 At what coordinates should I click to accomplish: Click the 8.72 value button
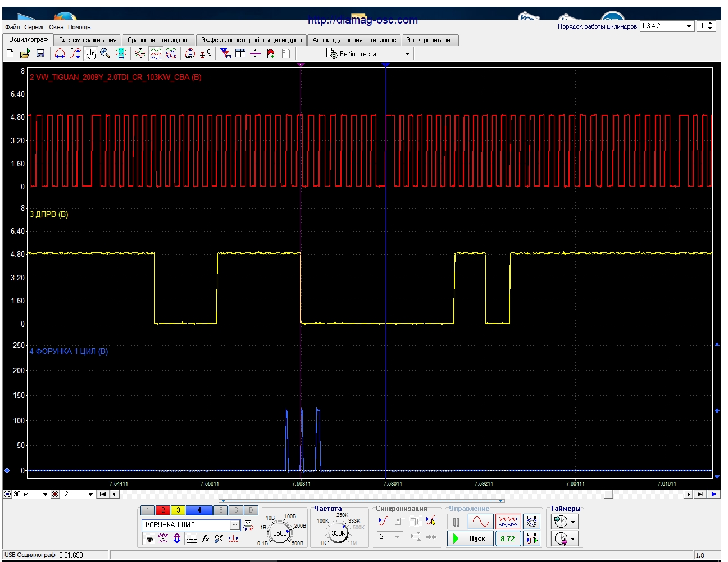click(508, 538)
